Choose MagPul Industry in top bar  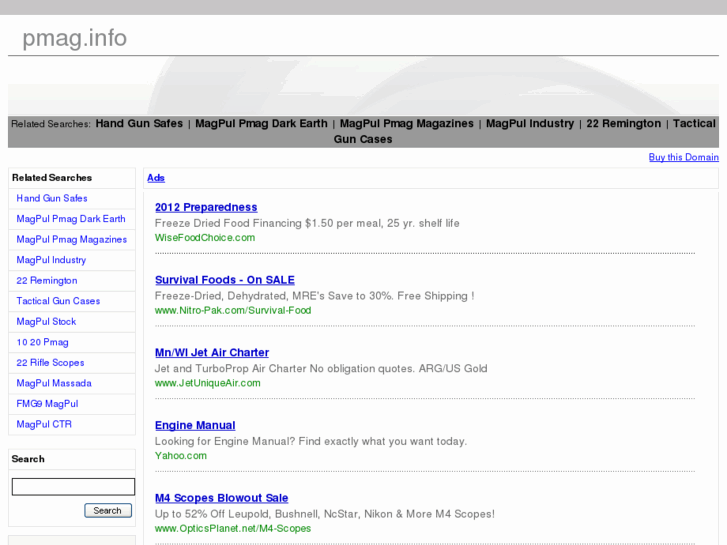(530, 124)
